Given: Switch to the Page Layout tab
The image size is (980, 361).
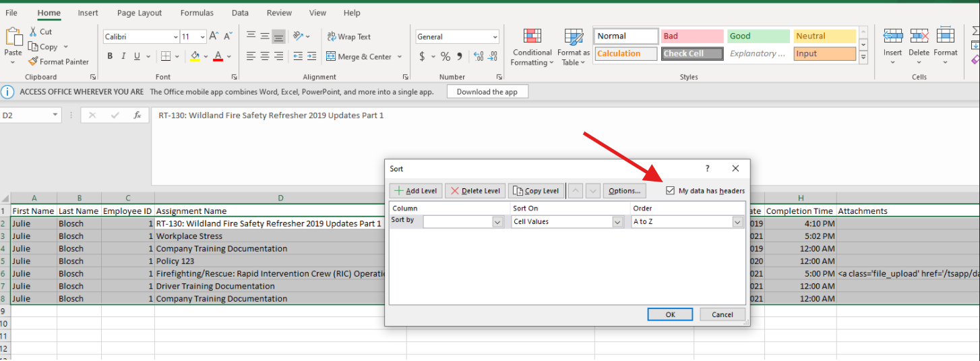Looking at the screenshot, I should click(x=140, y=13).
